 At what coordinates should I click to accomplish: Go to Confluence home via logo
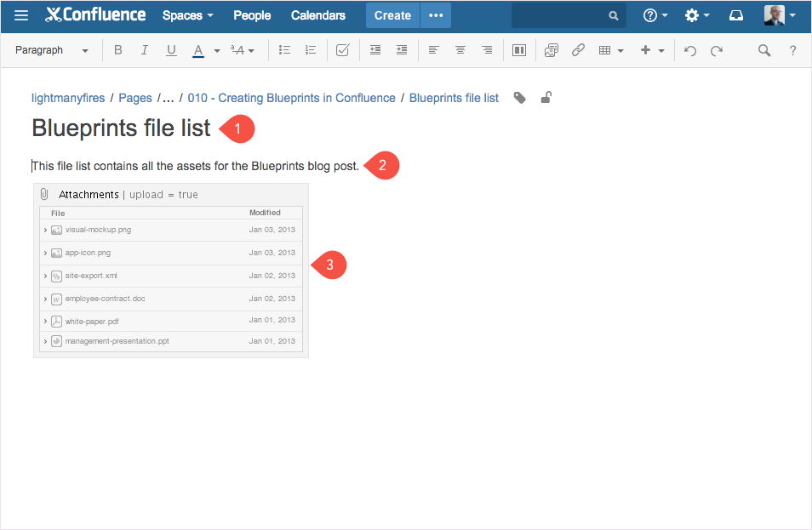click(95, 15)
